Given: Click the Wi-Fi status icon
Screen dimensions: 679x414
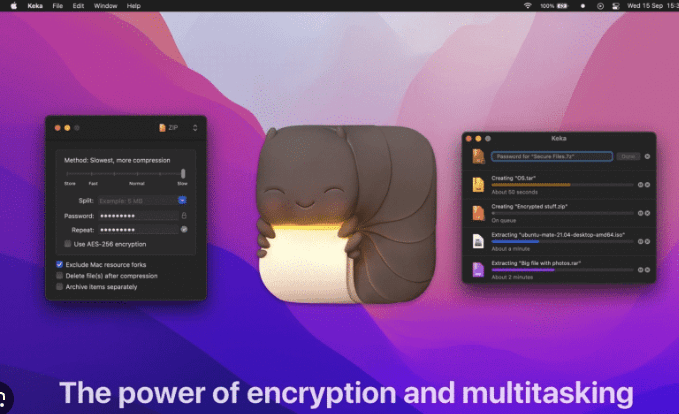Looking at the screenshot, I should coord(527,6).
